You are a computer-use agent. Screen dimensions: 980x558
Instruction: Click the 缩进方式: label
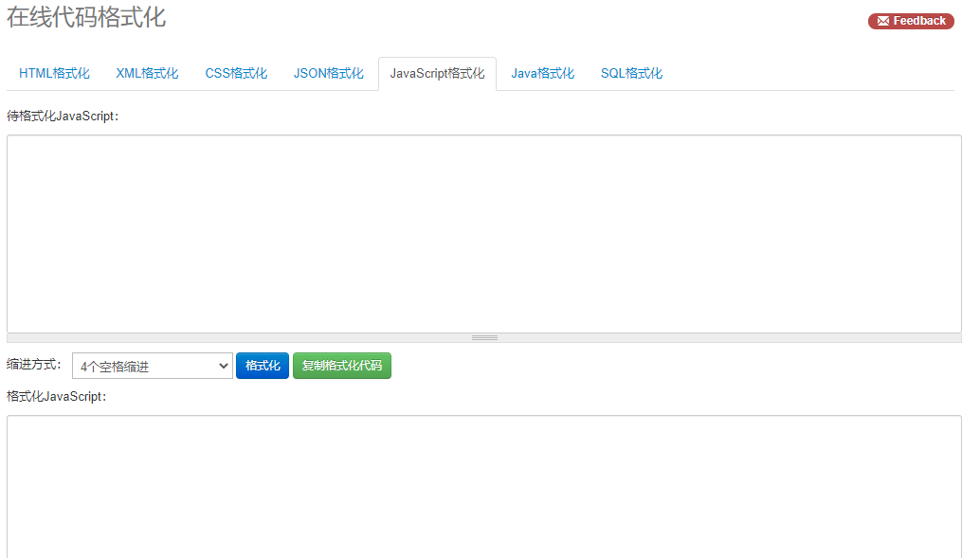[x=34, y=365]
